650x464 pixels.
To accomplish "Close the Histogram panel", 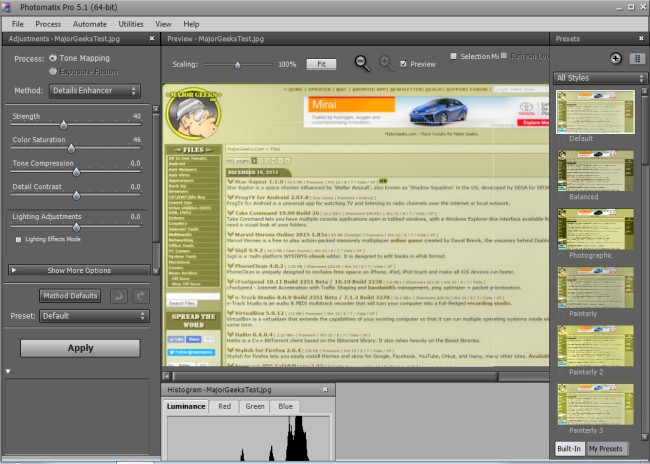I will click(325, 388).
